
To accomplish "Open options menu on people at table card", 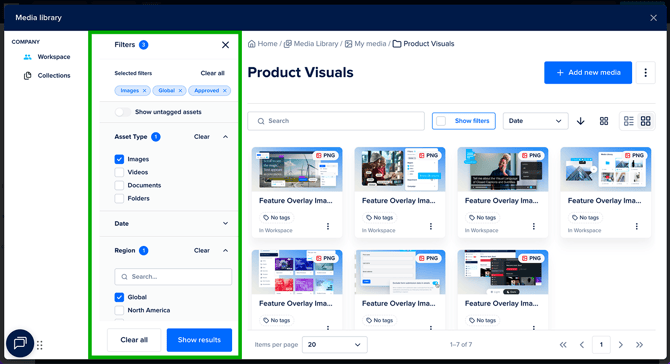I will (431, 226).
